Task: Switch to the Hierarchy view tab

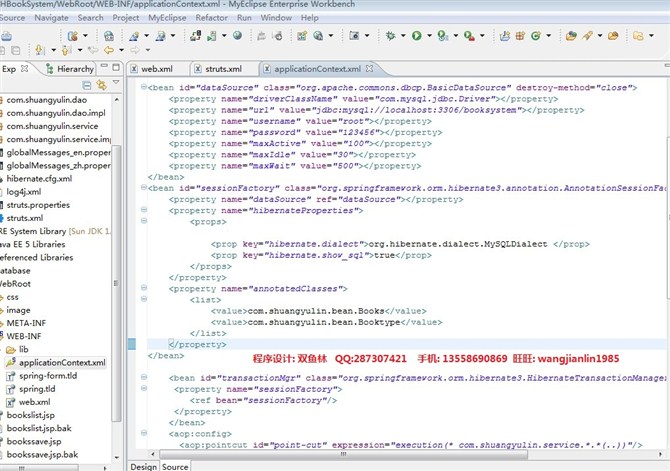Action: [71, 69]
